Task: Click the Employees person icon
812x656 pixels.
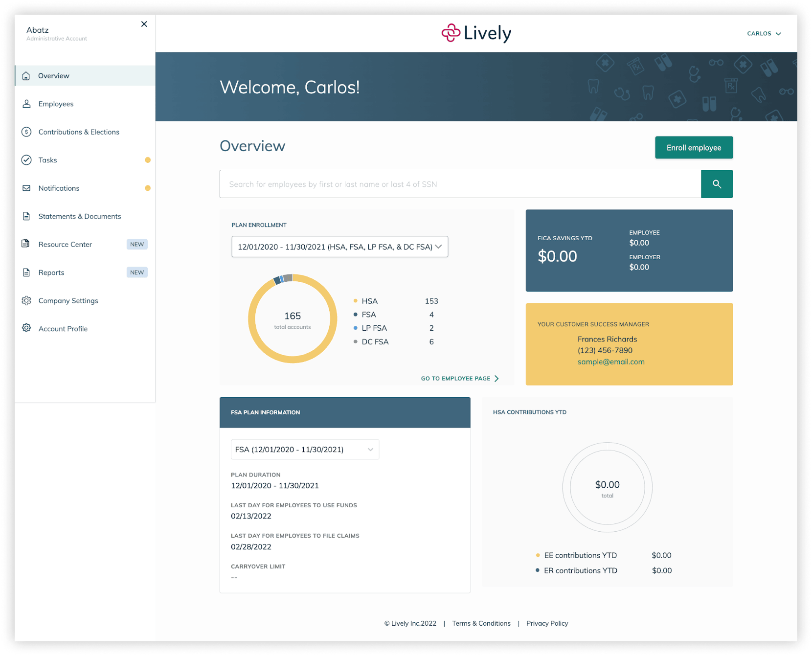Action: click(26, 104)
